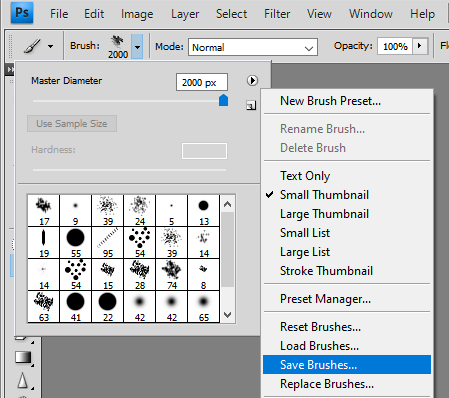This screenshot has width=449, height=398.
Task: Choose Text Only view option
Action: (305, 176)
